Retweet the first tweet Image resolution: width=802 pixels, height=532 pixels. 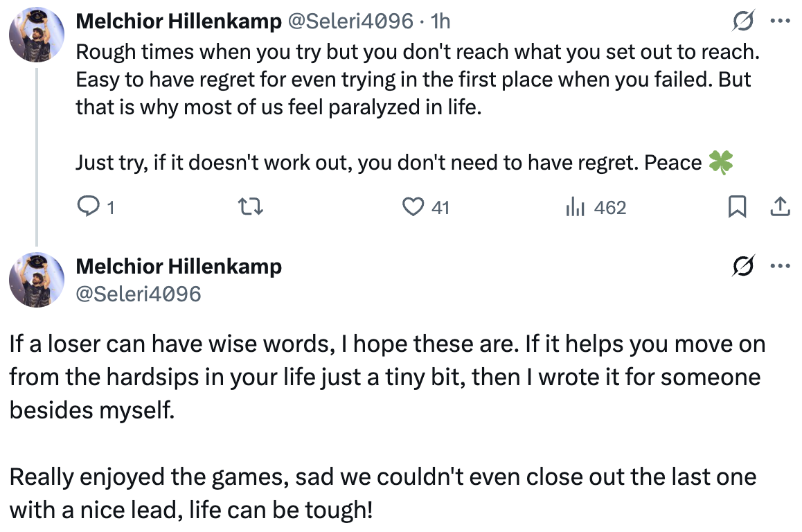coord(251,206)
